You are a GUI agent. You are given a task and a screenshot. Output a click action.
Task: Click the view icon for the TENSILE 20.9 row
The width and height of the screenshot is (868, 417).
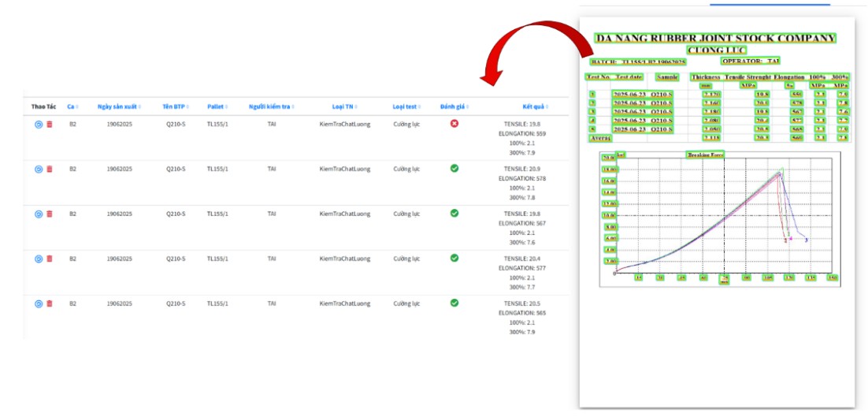(39, 169)
